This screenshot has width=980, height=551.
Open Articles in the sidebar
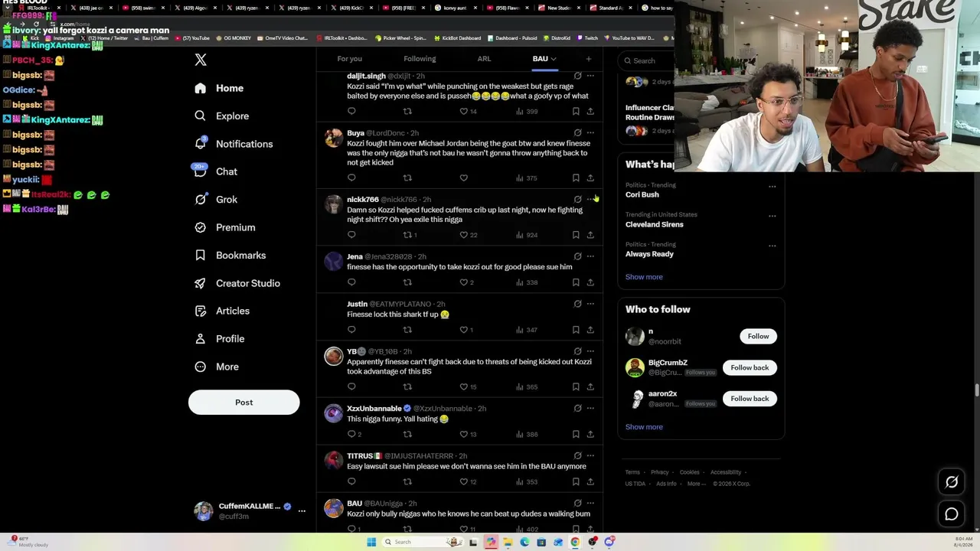(x=222, y=311)
